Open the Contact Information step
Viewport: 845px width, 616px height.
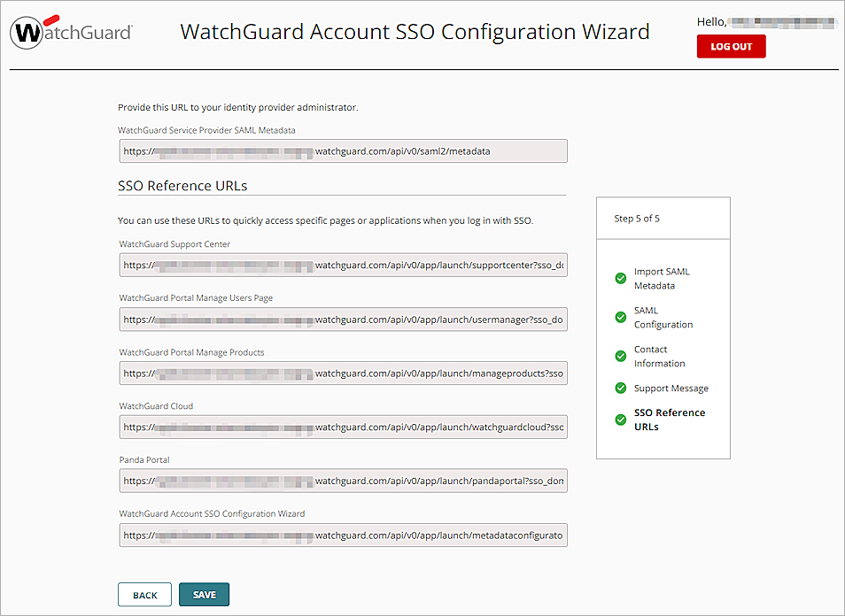tap(660, 356)
